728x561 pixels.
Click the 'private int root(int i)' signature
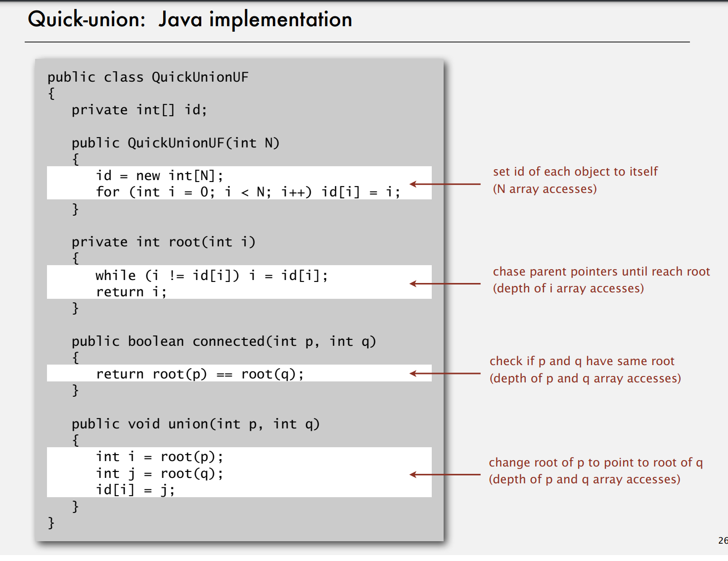(x=164, y=242)
